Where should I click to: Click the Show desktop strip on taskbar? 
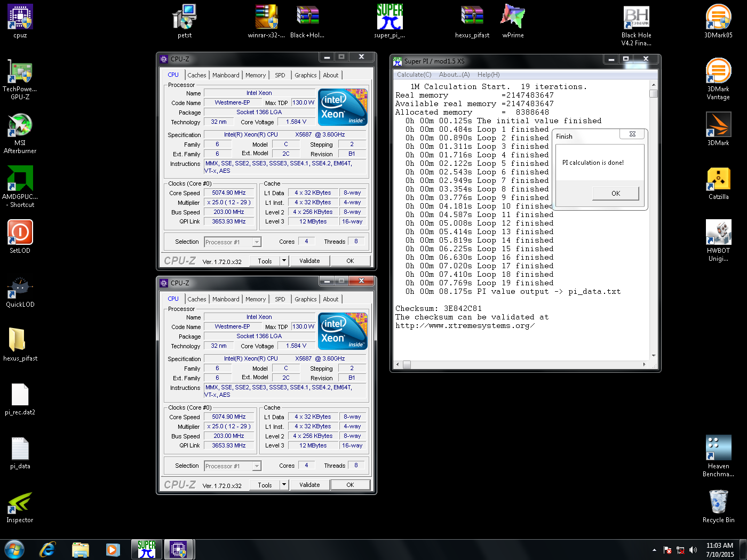pyautogui.click(x=743, y=549)
